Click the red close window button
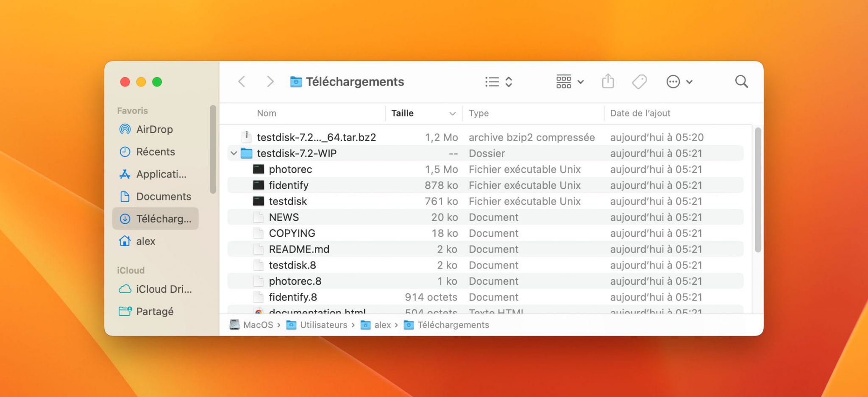The width and height of the screenshot is (868, 397). click(x=125, y=82)
